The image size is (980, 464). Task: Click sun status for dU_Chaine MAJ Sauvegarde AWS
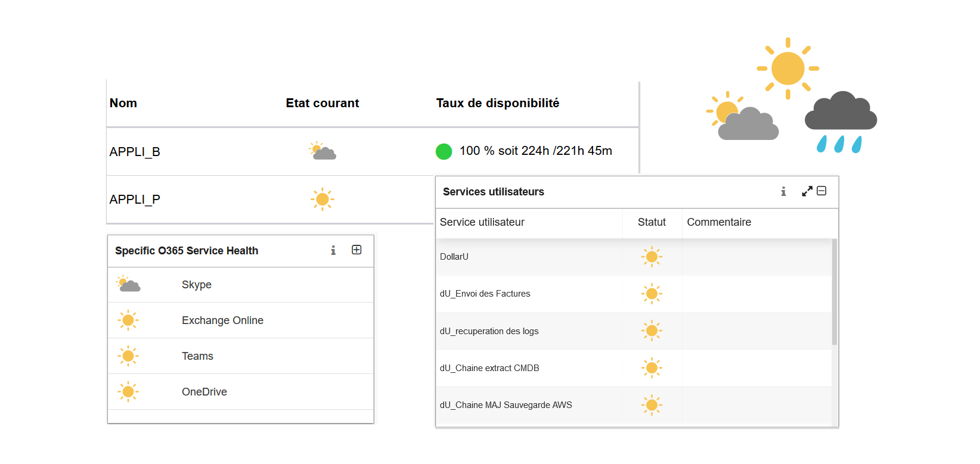pos(652,405)
